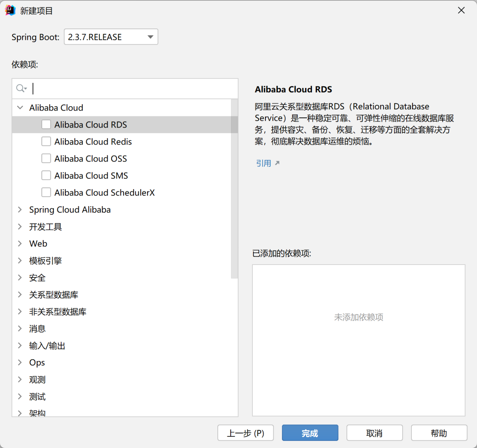Expand the 测试 category

(20, 396)
